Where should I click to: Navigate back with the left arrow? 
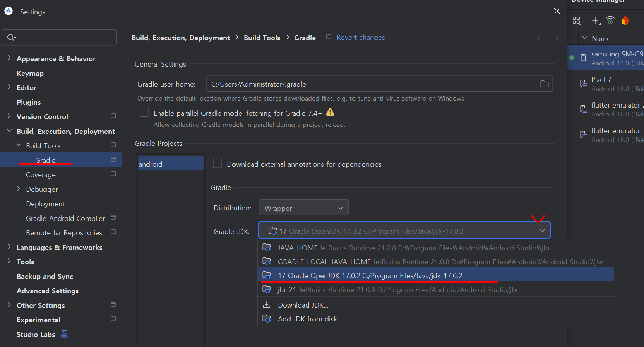(540, 38)
